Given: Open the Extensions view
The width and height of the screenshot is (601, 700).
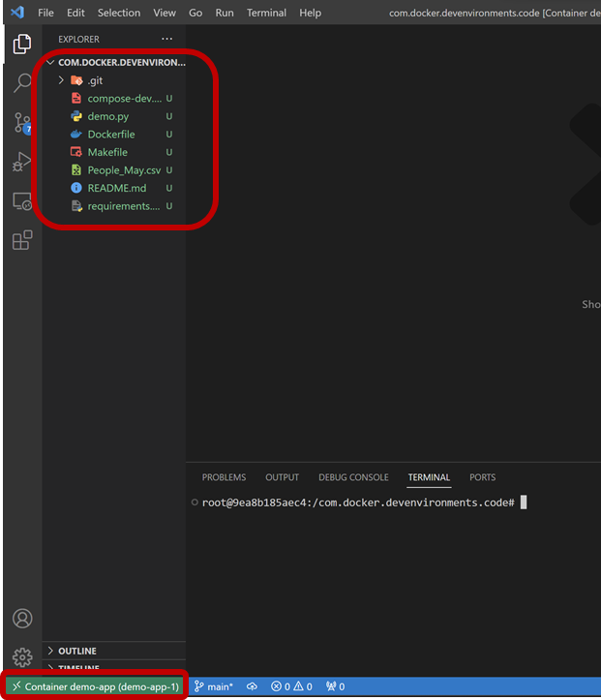Looking at the screenshot, I should click(22, 240).
